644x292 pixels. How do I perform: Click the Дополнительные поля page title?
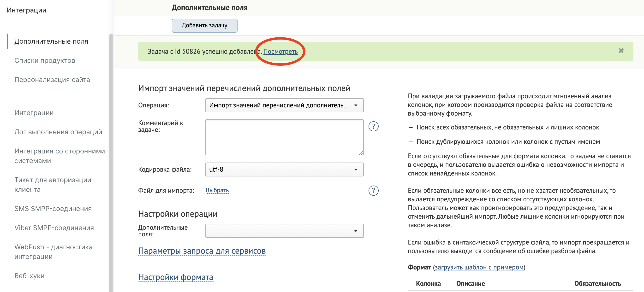coord(209,7)
